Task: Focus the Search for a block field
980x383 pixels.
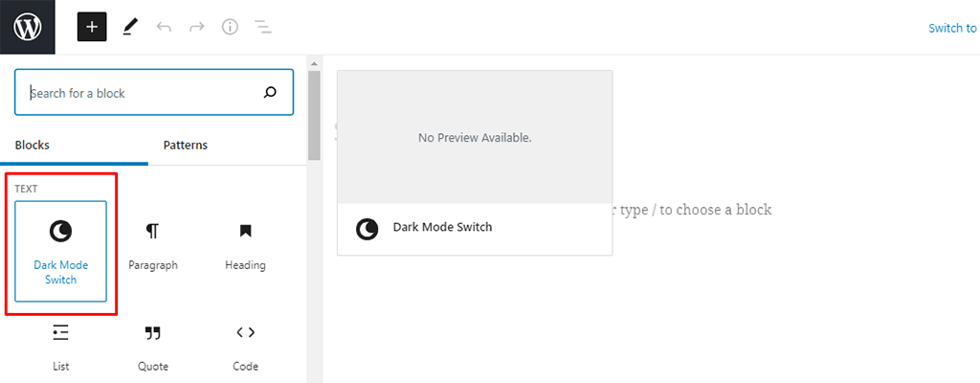Action: point(144,93)
